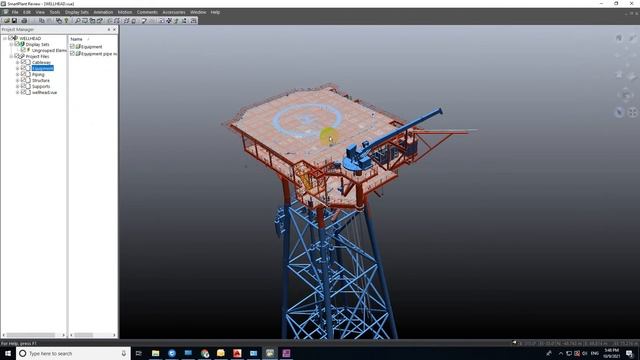Toggle the wellhead.vue checkbox in the tree

coord(23,92)
